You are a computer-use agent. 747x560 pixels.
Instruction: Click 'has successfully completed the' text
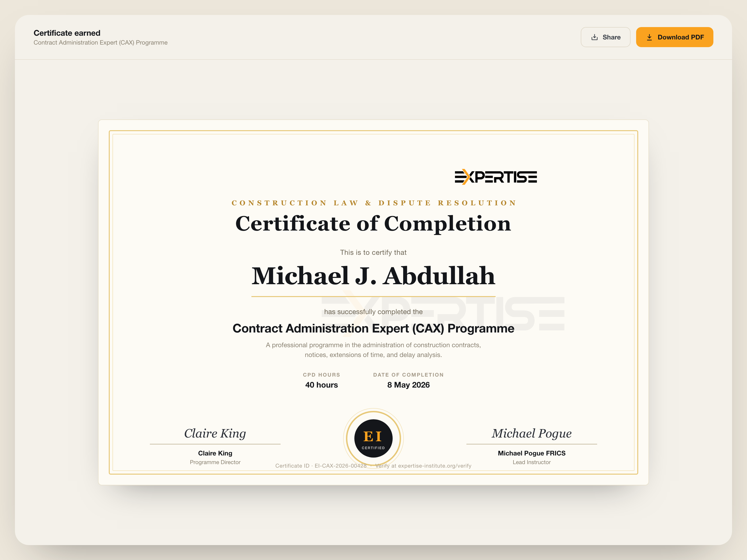point(373,312)
